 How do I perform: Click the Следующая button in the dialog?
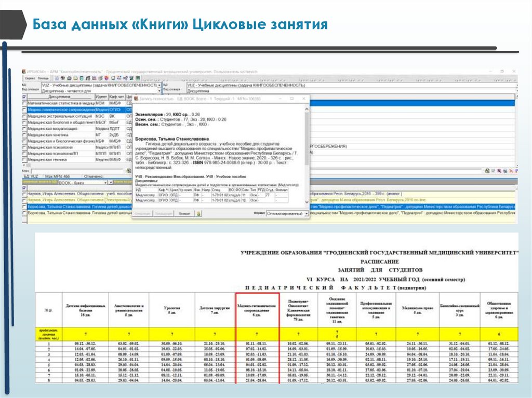[142, 214]
